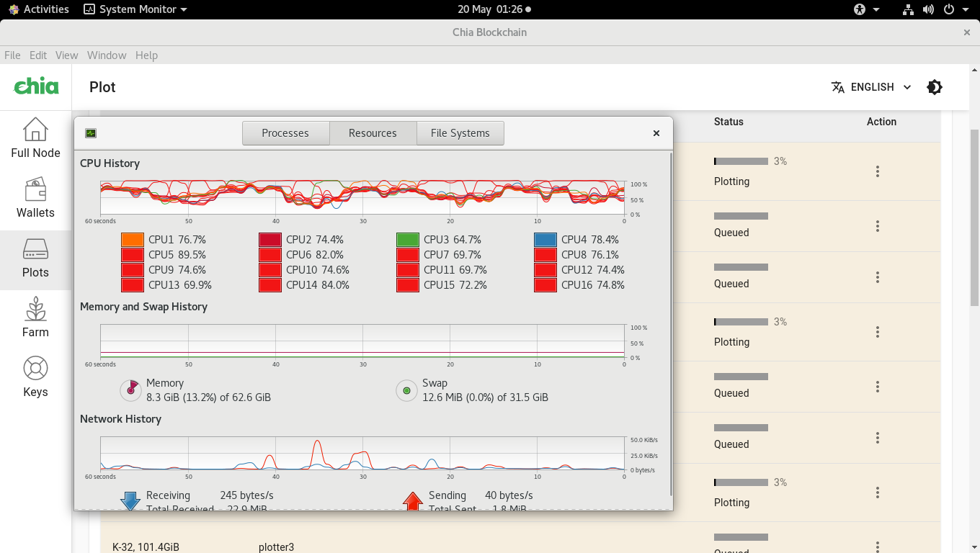Open the accessibility menu
980x553 pixels.
coord(866,9)
